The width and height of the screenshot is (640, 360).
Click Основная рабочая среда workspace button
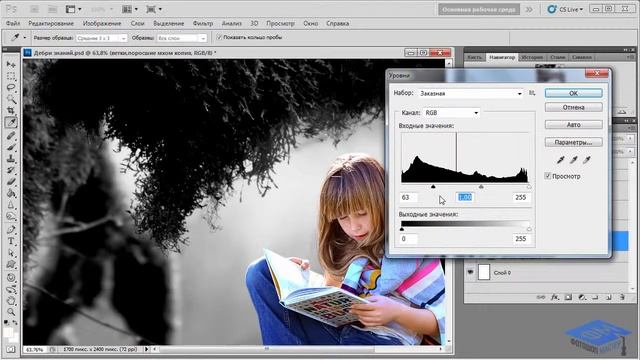[479, 9]
